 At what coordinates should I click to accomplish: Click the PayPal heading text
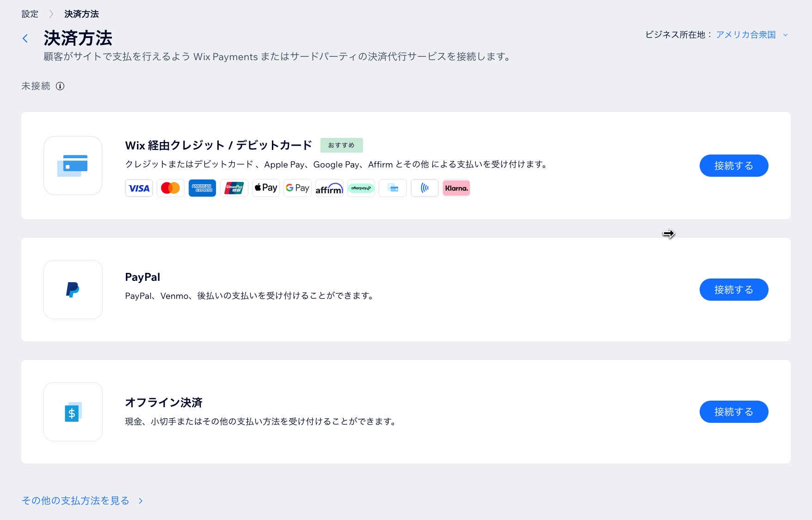click(142, 277)
